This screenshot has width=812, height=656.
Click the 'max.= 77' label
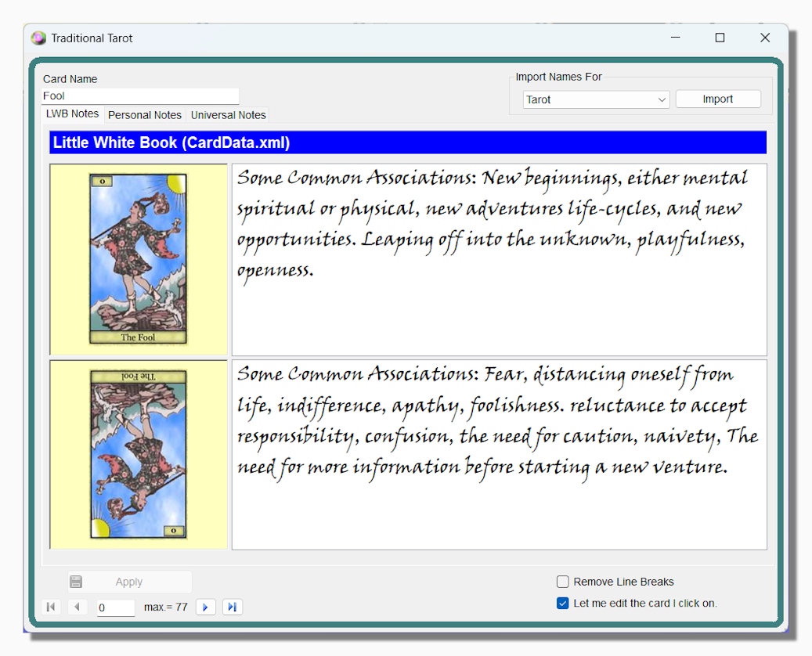pyautogui.click(x=166, y=607)
